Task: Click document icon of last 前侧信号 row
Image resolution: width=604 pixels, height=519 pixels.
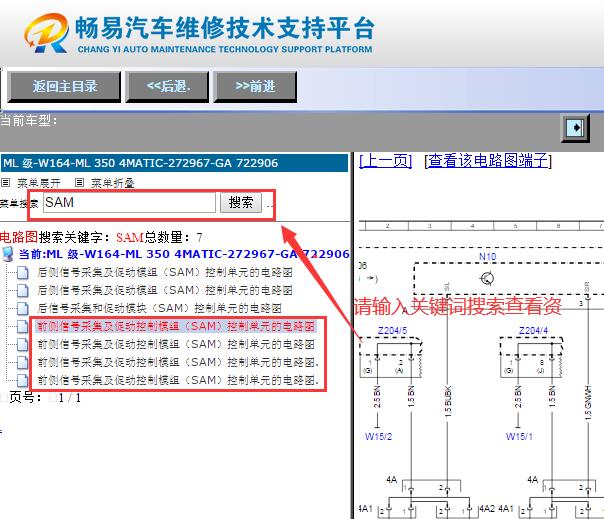Action: tap(23, 380)
